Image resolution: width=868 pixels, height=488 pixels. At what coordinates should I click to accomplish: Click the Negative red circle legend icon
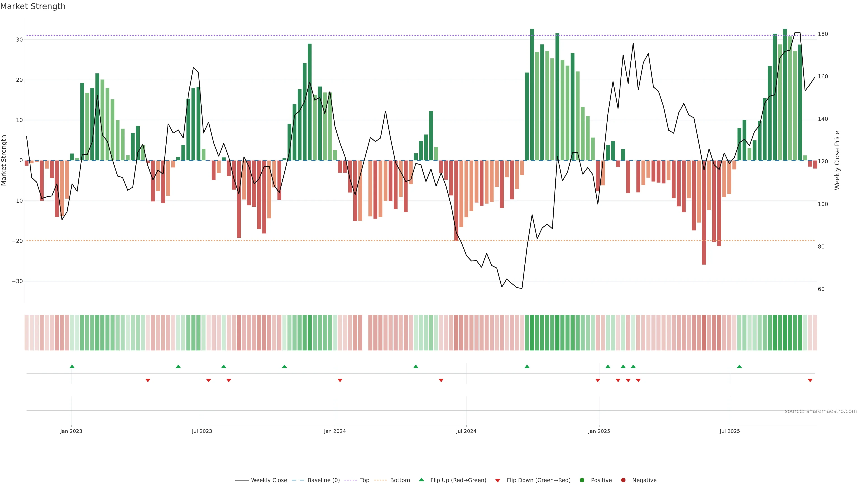coord(623,480)
